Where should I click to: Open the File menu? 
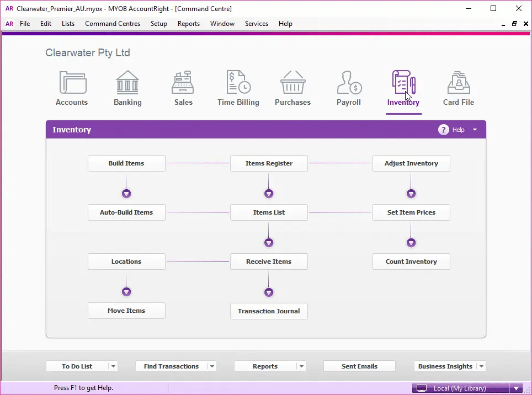click(x=25, y=24)
